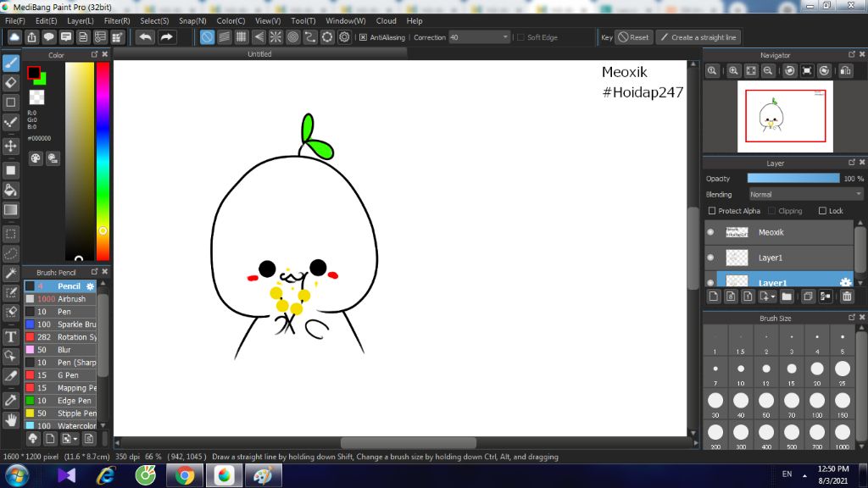This screenshot has width=868, height=488.
Task: Undock the Layer panel
Action: tap(851, 162)
